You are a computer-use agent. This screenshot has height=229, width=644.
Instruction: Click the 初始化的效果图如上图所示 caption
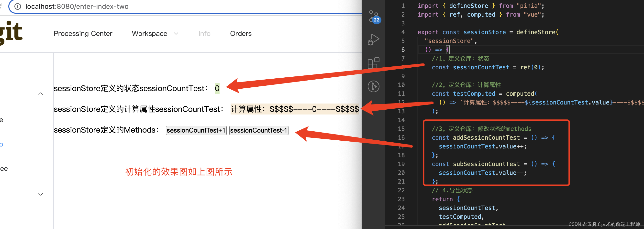[178, 172]
